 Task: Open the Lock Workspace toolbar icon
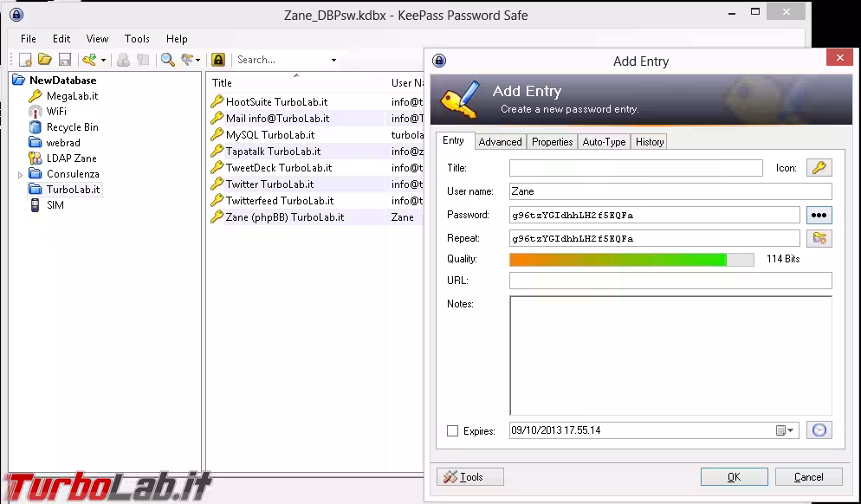pyautogui.click(x=216, y=59)
